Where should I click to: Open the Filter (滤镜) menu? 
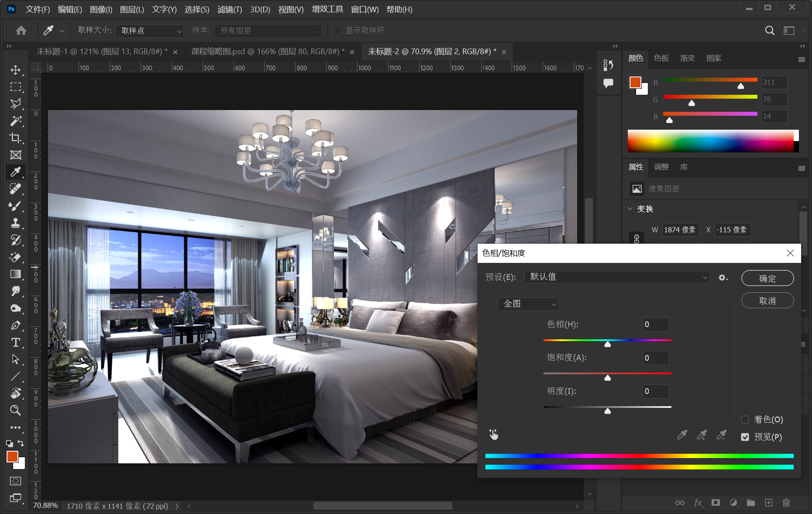coord(230,10)
